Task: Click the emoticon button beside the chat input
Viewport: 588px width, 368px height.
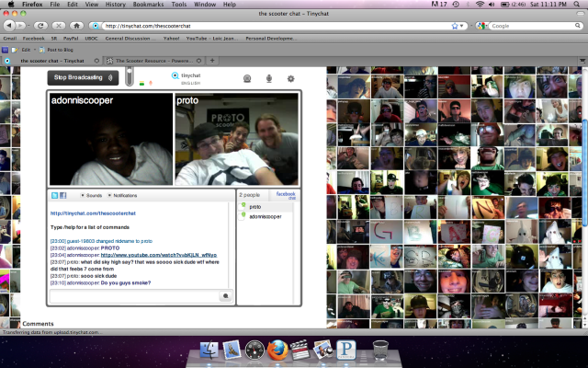Action: point(225,296)
